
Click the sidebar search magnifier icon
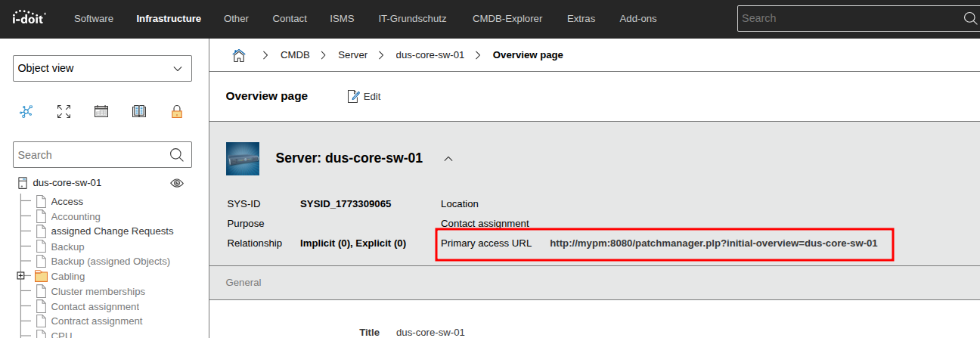pos(177,155)
